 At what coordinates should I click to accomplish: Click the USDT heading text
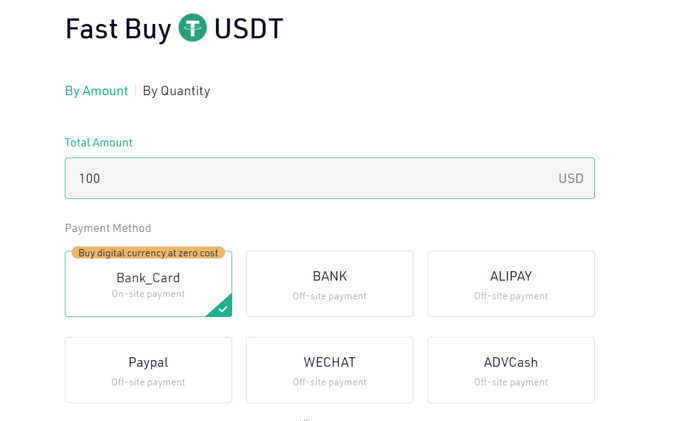[x=249, y=29]
